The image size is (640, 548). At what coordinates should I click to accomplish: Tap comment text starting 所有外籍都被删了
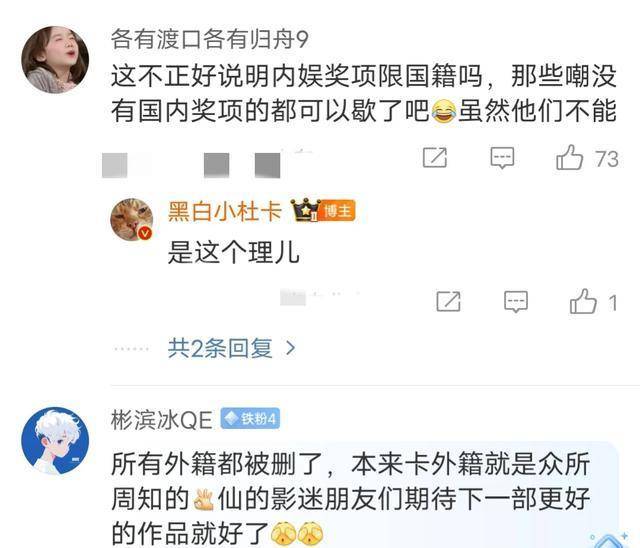pos(351,499)
